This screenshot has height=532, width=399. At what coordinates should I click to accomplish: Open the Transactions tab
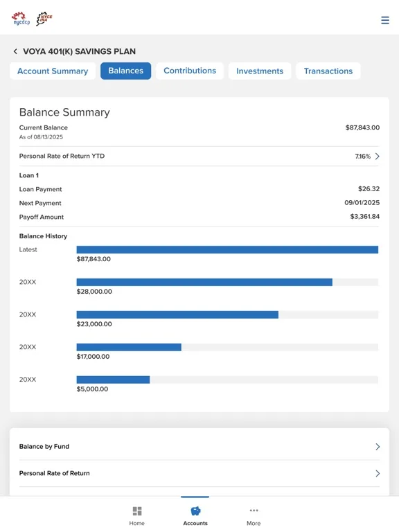(x=328, y=71)
